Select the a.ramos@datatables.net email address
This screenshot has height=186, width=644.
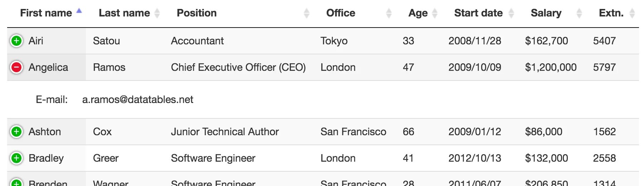click(x=138, y=99)
